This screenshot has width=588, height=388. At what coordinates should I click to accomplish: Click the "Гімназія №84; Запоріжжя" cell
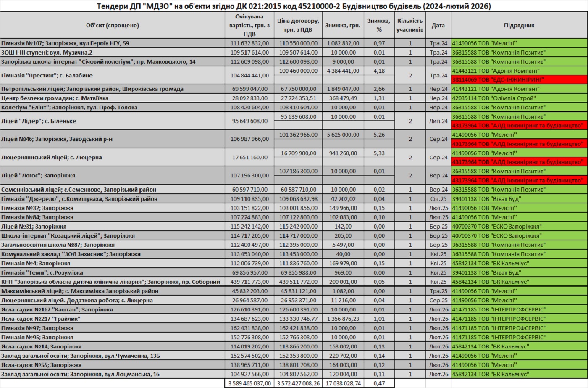pos(112,217)
